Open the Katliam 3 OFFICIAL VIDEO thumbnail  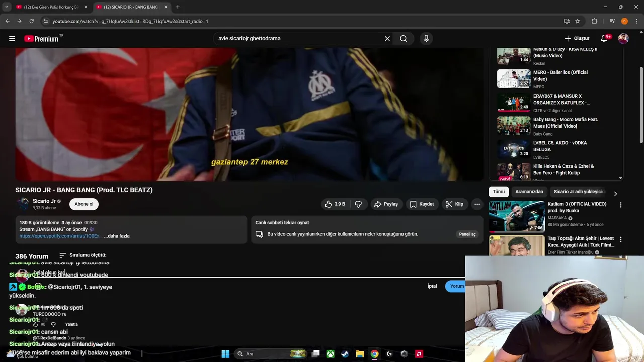pos(517,216)
